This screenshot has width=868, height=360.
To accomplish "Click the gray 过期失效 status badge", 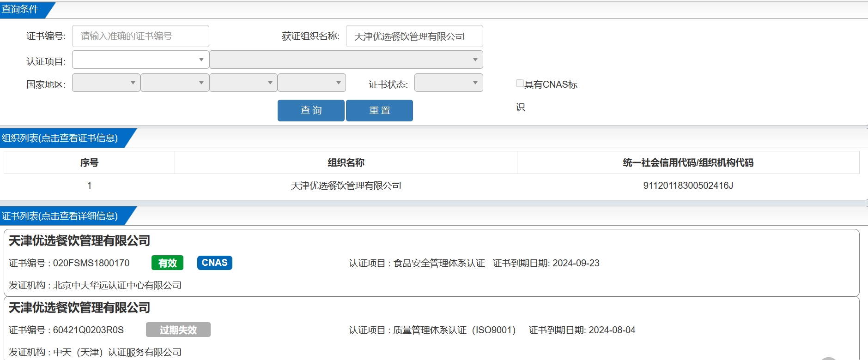I will [x=178, y=330].
